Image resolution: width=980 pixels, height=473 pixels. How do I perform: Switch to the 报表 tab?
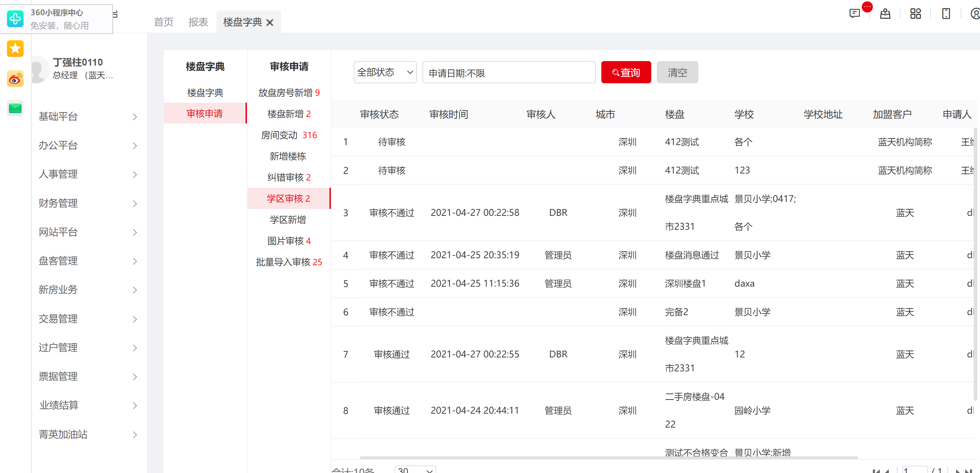point(198,22)
